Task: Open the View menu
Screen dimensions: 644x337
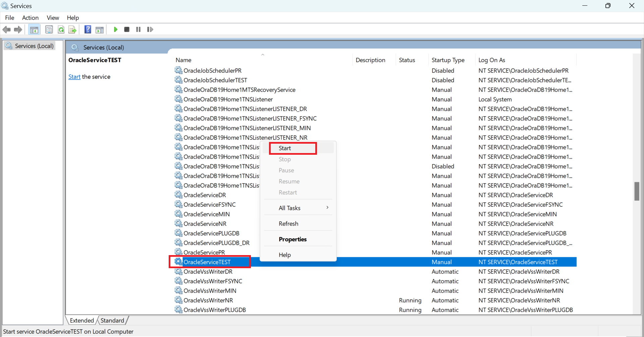Action: 53,18
